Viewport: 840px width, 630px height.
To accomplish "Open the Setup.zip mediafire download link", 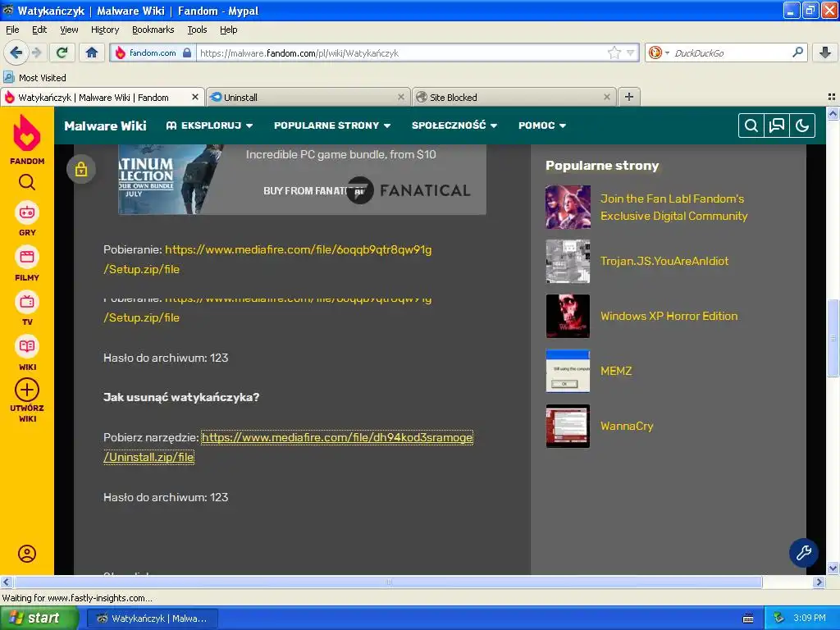I will tap(298, 249).
